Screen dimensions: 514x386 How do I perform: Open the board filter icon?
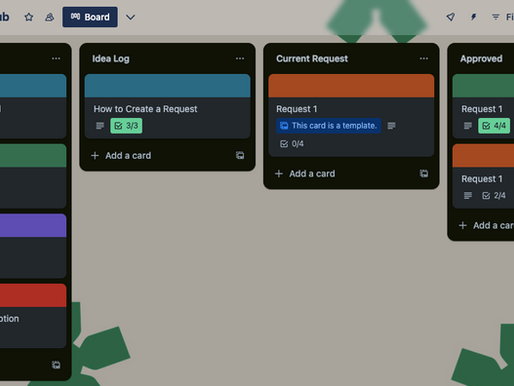pos(496,17)
